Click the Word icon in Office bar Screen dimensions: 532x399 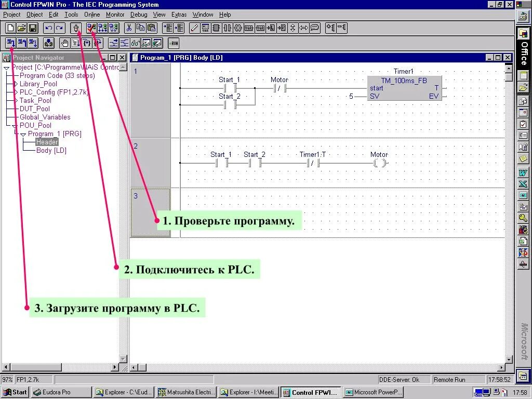[523, 172]
